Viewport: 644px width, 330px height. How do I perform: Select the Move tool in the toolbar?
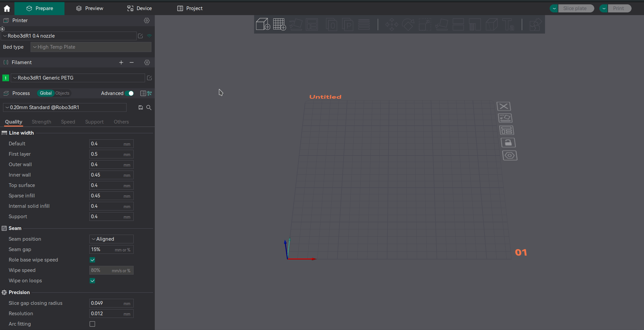click(x=391, y=24)
